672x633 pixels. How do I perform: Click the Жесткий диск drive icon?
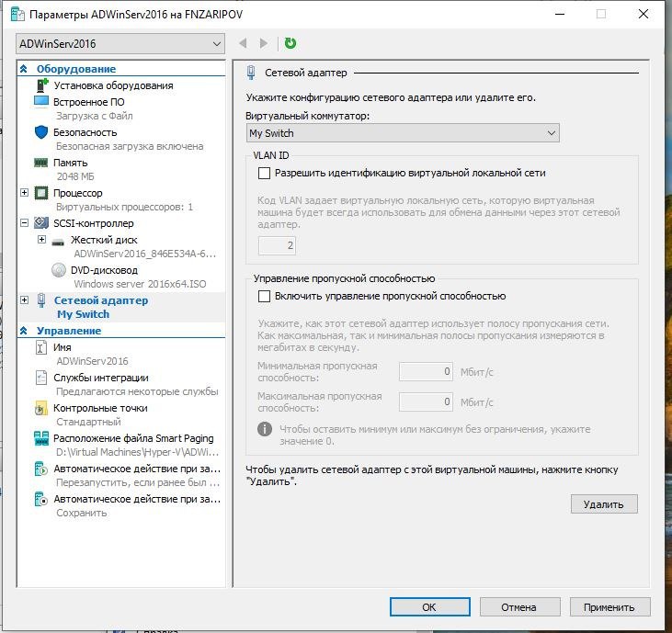coord(58,242)
